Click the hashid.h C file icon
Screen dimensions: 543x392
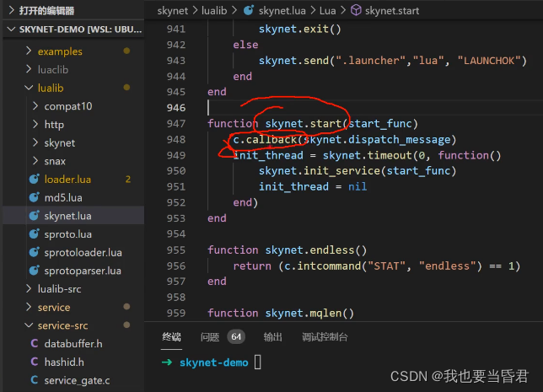point(35,362)
